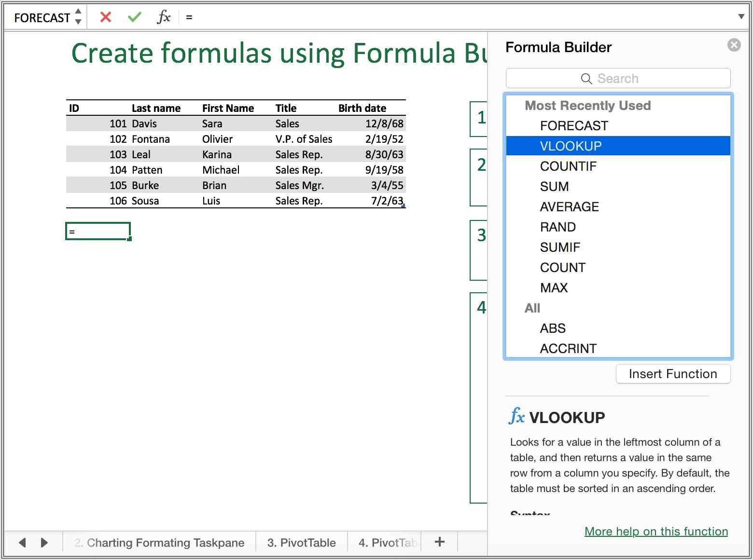Select COUNTIF in the function list

(618, 166)
